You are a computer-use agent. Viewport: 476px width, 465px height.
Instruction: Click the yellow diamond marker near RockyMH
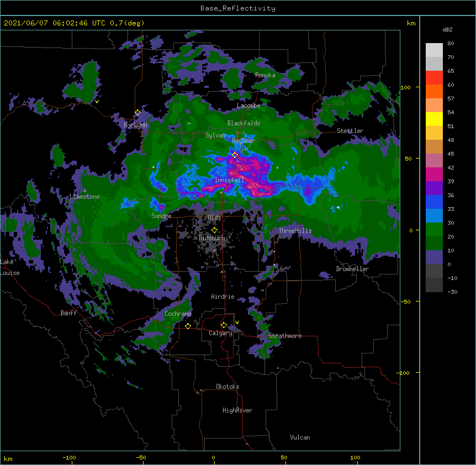[138, 113]
